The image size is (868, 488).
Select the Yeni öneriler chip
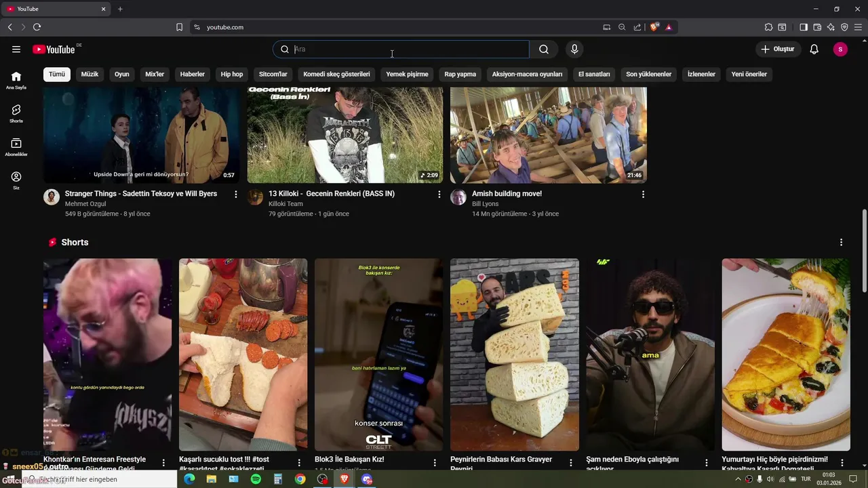pos(749,74)
